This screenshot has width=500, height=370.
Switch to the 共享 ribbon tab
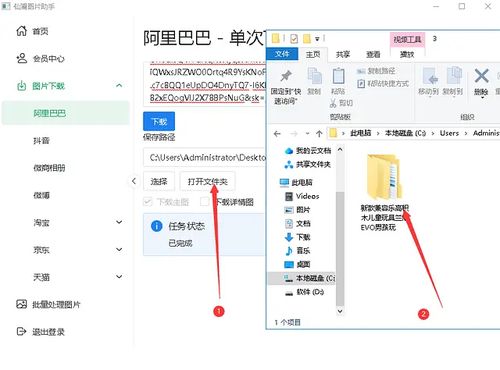point(343,54)
